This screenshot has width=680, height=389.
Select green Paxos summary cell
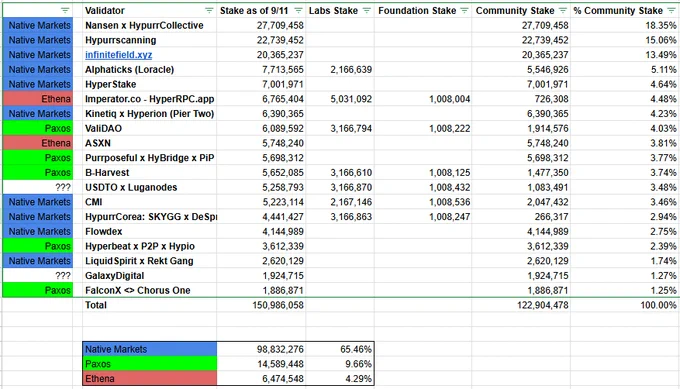(150, 364)
